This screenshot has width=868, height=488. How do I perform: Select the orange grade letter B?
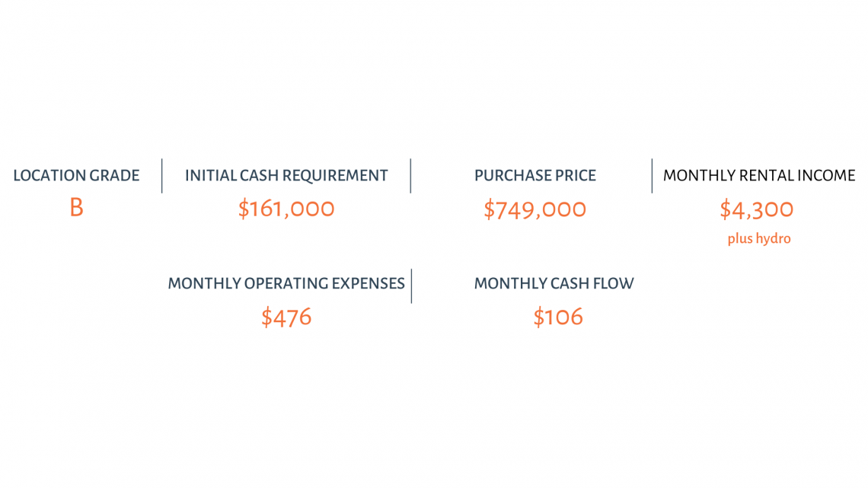coord(76,208)
